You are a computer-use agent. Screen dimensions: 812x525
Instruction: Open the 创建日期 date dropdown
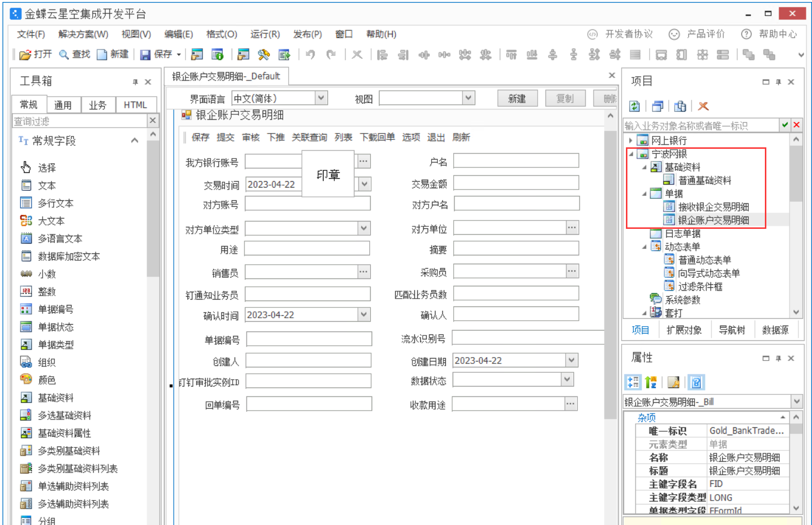pos(571,360)
